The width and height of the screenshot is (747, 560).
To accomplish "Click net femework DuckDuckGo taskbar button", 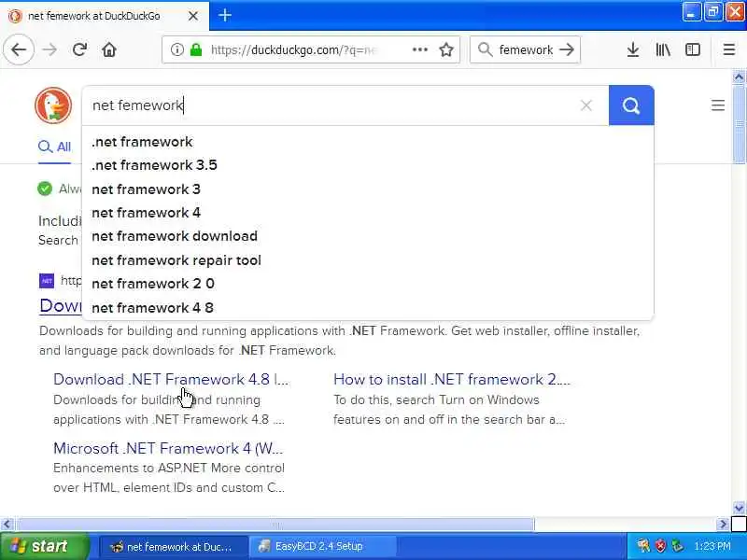I will coord(174,546).
